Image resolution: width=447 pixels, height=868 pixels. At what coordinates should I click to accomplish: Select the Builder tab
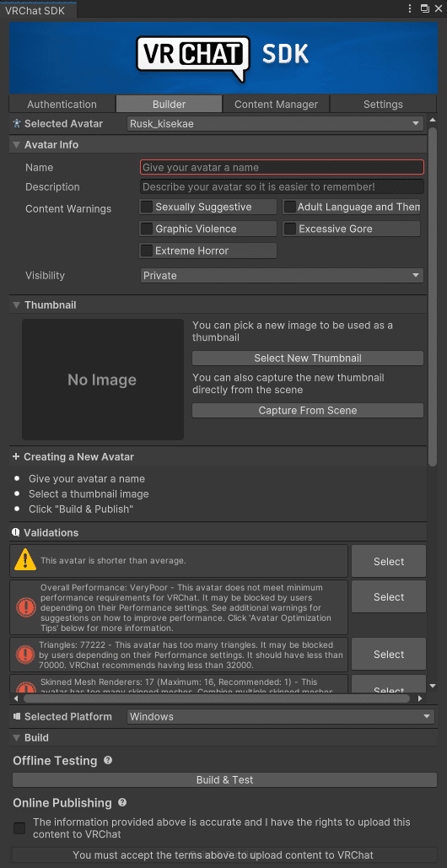169,104
